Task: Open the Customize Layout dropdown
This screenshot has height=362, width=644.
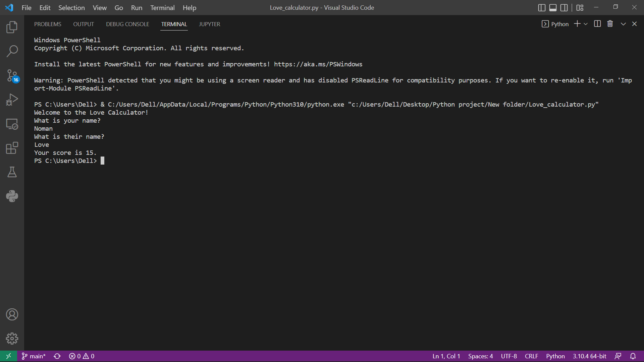Action: (580, 7)
